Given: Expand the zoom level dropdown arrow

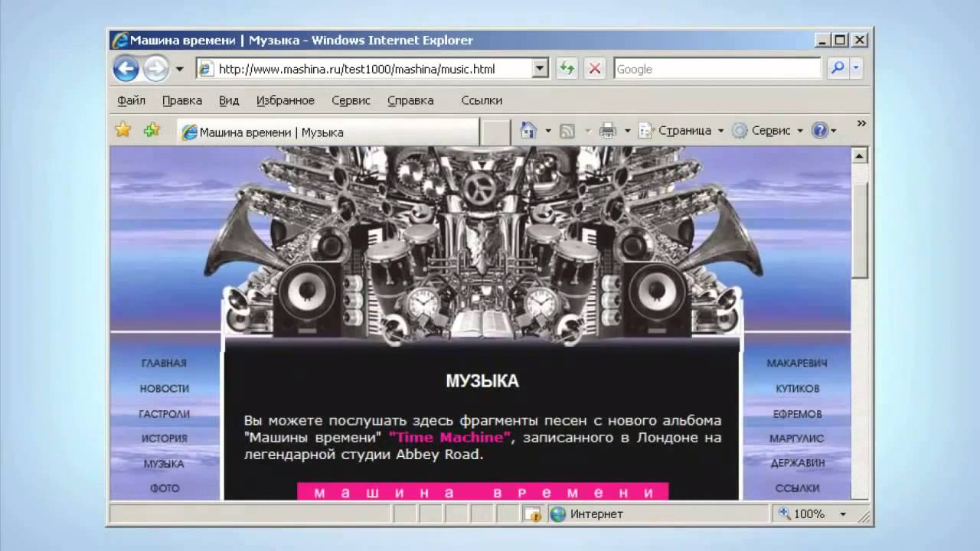Looking at the screenshot, I should pos(843,514).
